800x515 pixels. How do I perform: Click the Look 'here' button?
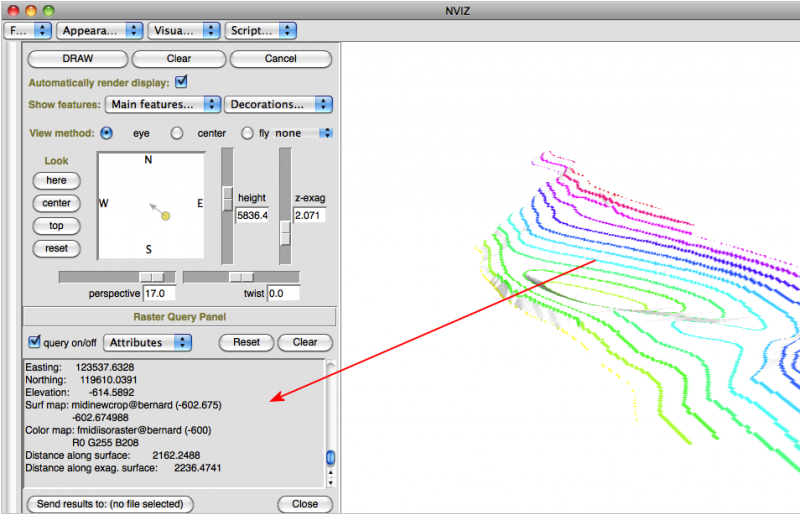(x=56, y=180)
